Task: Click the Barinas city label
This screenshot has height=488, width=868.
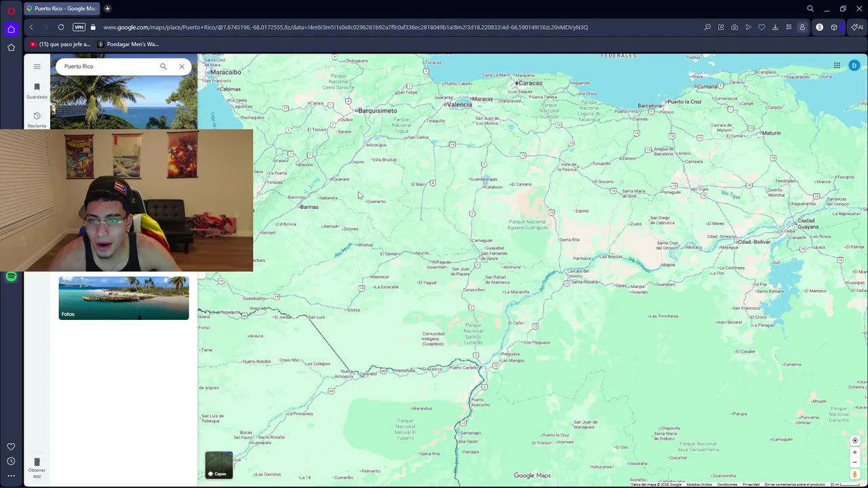Action: [x=309, y=207]
